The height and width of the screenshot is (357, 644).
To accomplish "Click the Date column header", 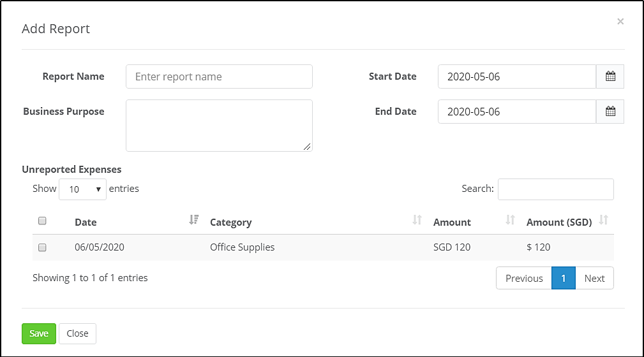I will click(x=86, y=222).
